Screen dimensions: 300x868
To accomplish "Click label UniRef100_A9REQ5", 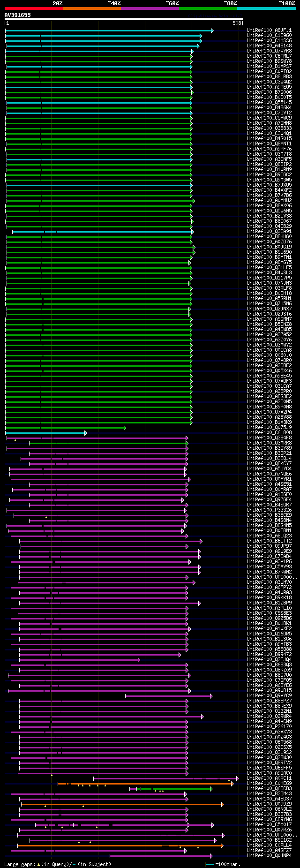I will [x=269, y=87].
